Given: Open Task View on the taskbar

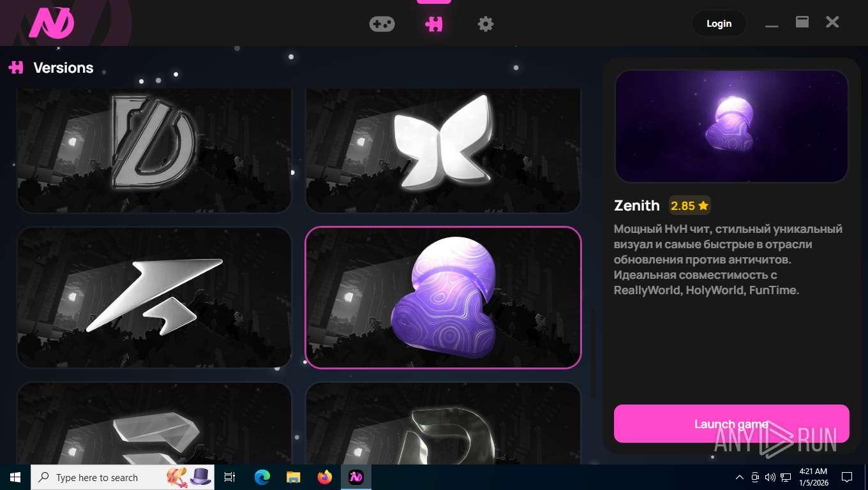Looking at the screenshot, I should pos(230,477).
